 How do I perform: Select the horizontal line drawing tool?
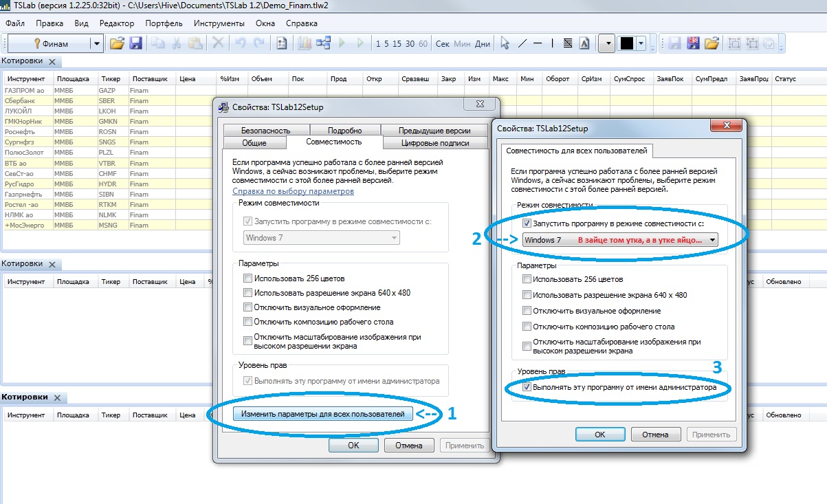point(538,43)
